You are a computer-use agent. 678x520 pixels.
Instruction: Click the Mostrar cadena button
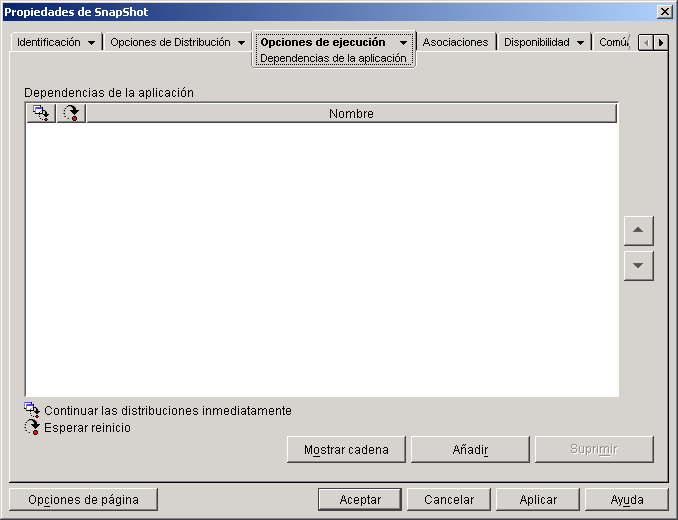346,450
